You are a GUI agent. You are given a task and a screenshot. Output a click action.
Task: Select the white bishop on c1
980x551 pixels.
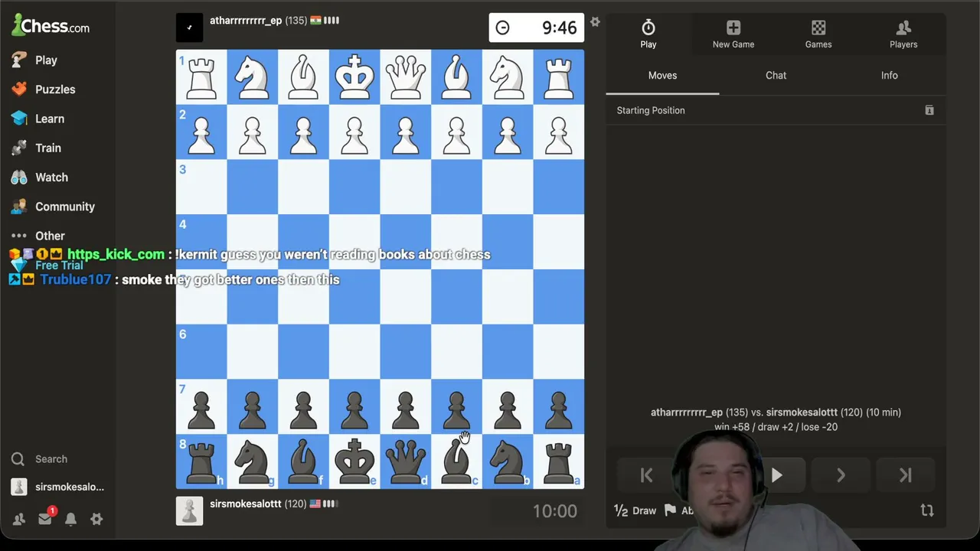coord(456,77)
